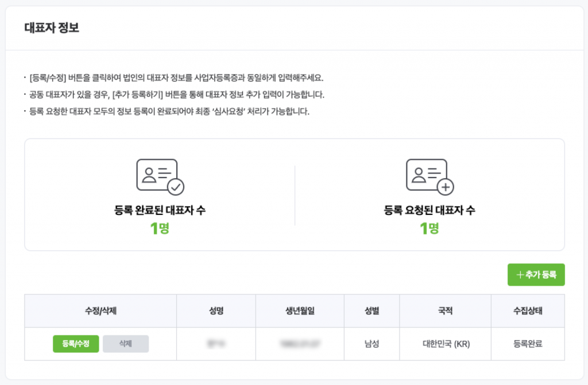This screenshot has height=385, width=588.
Task: Click the 등록 요청된 대표자 수 label
Action: [x=430, y=210]
